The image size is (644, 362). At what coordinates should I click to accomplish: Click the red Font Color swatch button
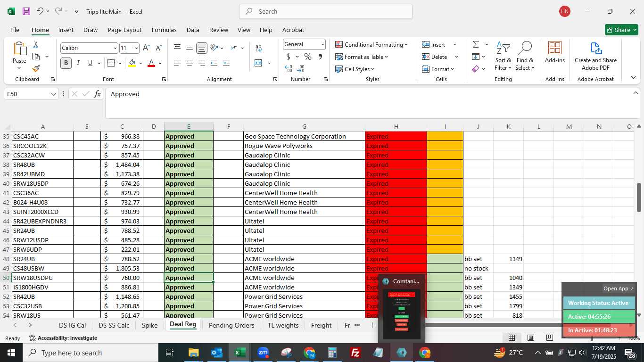[151, 63]
